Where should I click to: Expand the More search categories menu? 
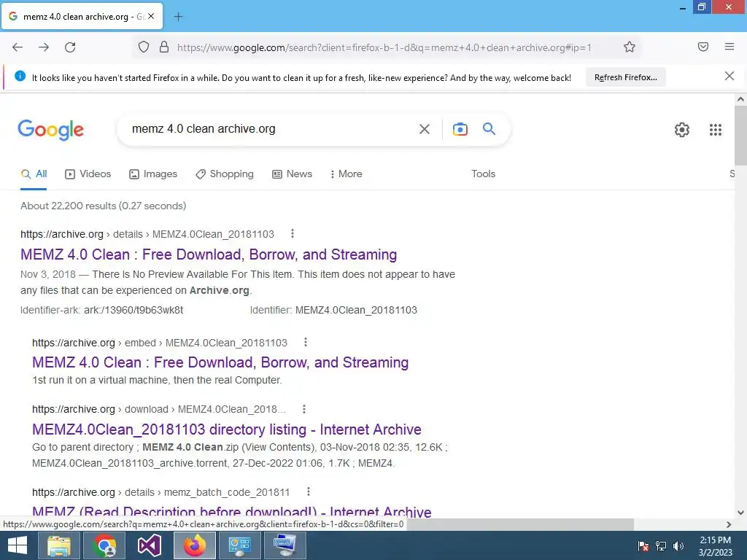pyautogui.click(x=347, y=174)
